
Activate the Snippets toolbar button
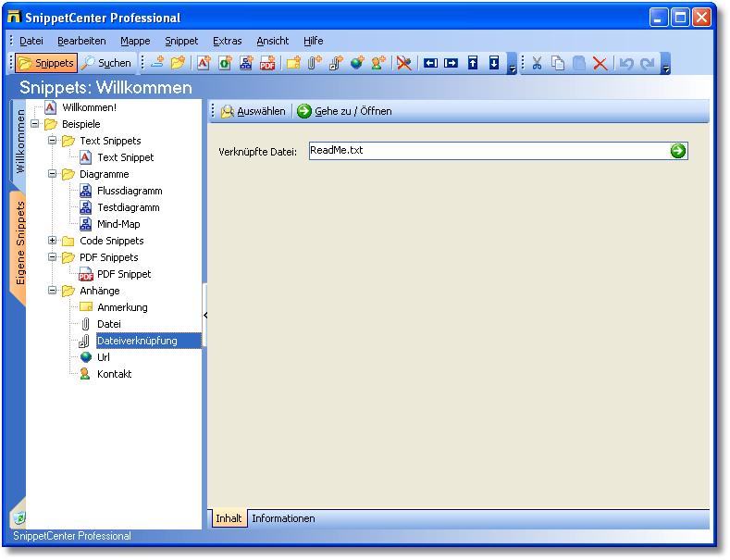pos(46,63)
